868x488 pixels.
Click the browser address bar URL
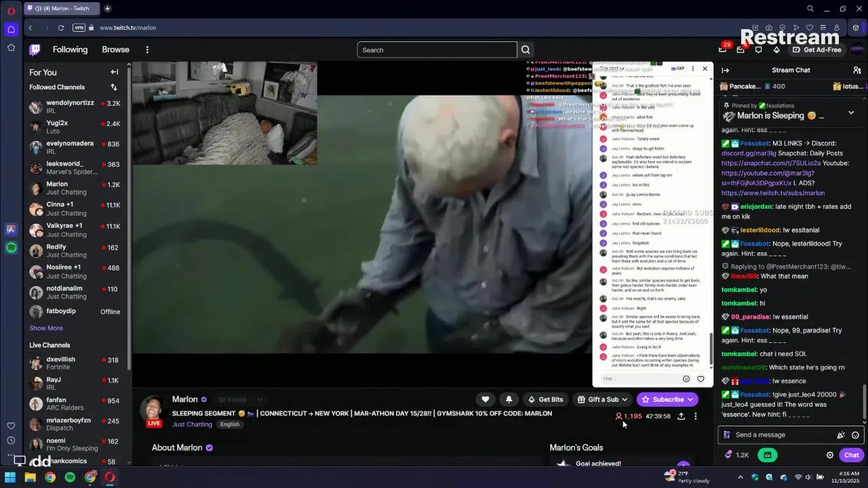pos(127,28)
